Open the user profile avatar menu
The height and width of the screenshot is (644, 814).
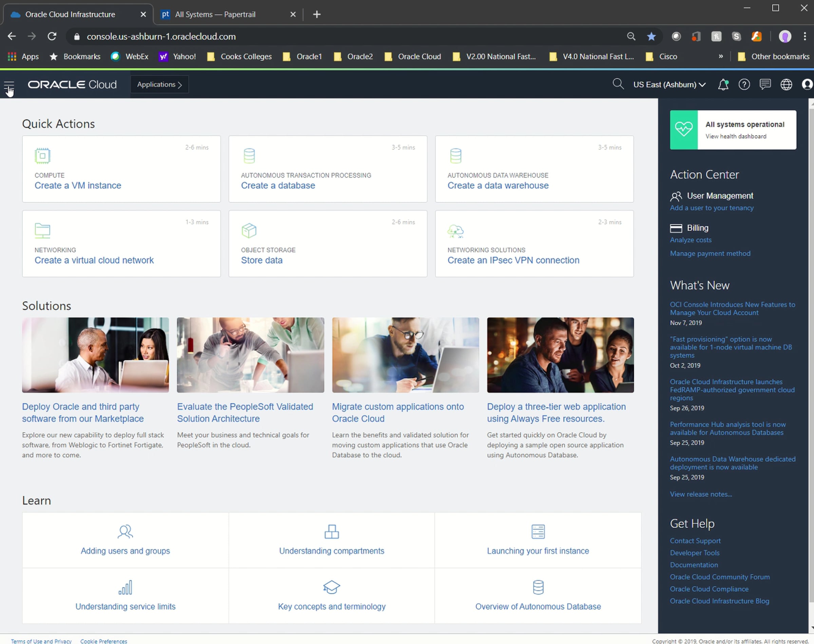point(807,84)
